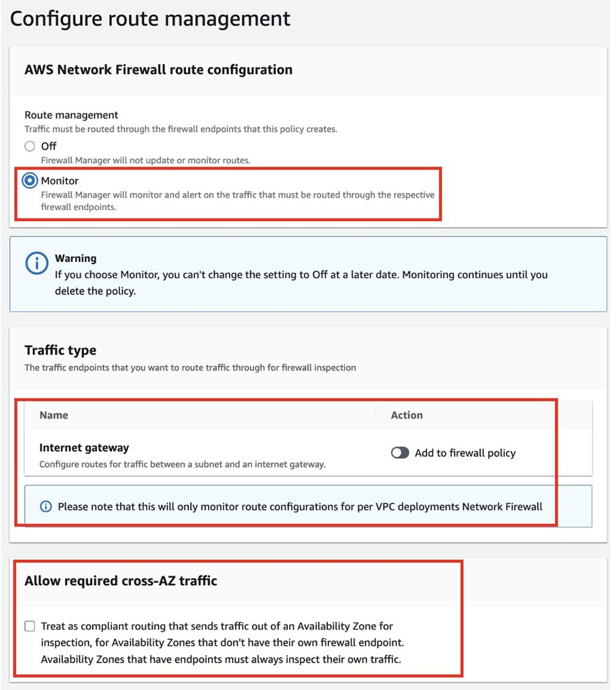Click the Warning info circle icon
The image size is (616, 690).
point(36,263)
